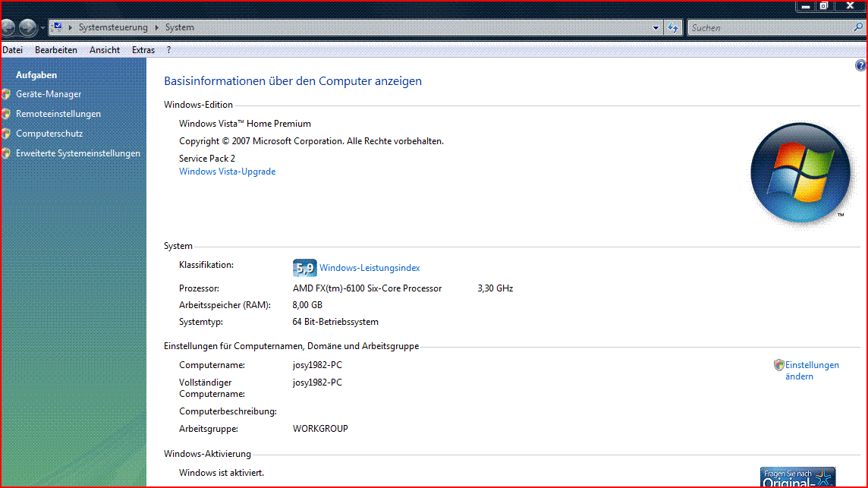868x488 pixels.
Task: Click the 64 Bit-Betriebssystem value
Action: (x=335, y=322)
